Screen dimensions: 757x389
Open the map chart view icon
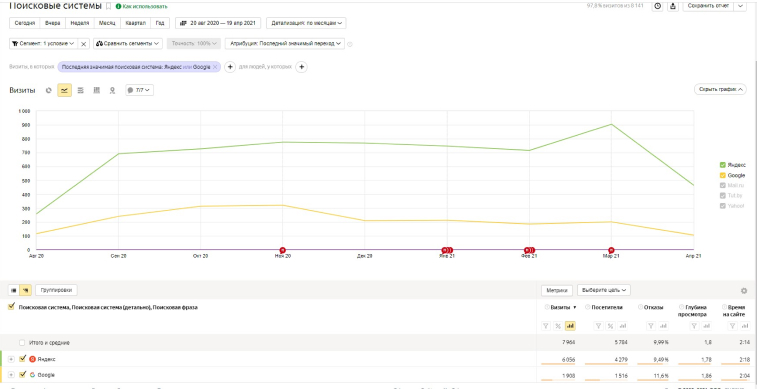[x=112, y=90]
